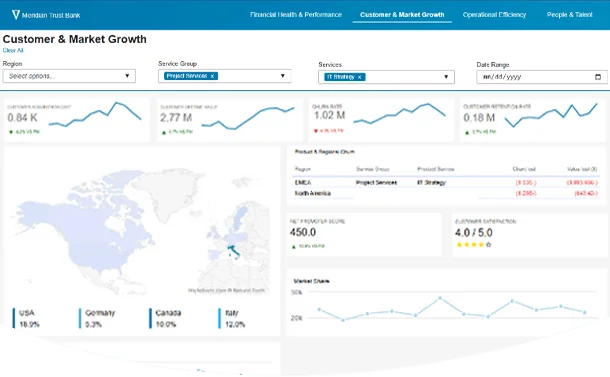Click the Market Share chart title
The image size is (610, 377).
pos(311,281)
